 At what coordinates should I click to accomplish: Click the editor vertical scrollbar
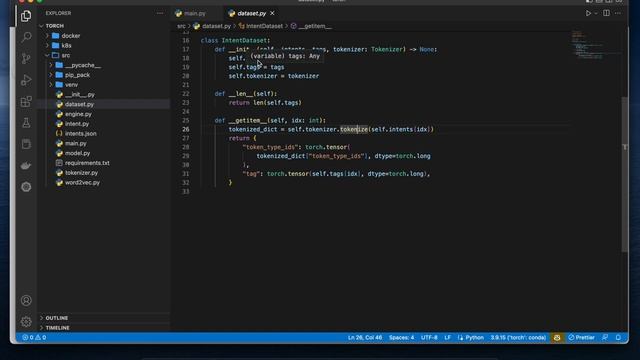click(624, 175)
